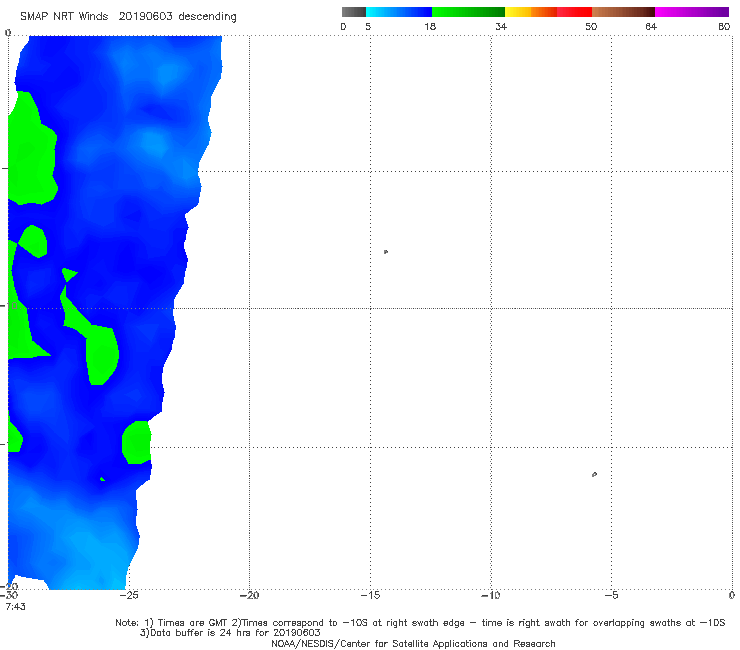Click the cyan-blue segment of the color bar
Image resolution: width=740 pixels, height=650 pixels.
coord(399,12)
